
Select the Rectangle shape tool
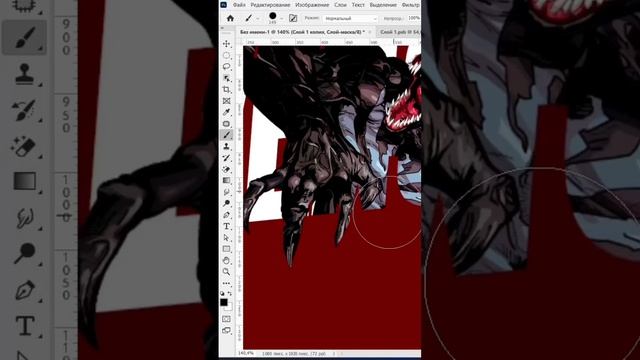click(227, 249)
